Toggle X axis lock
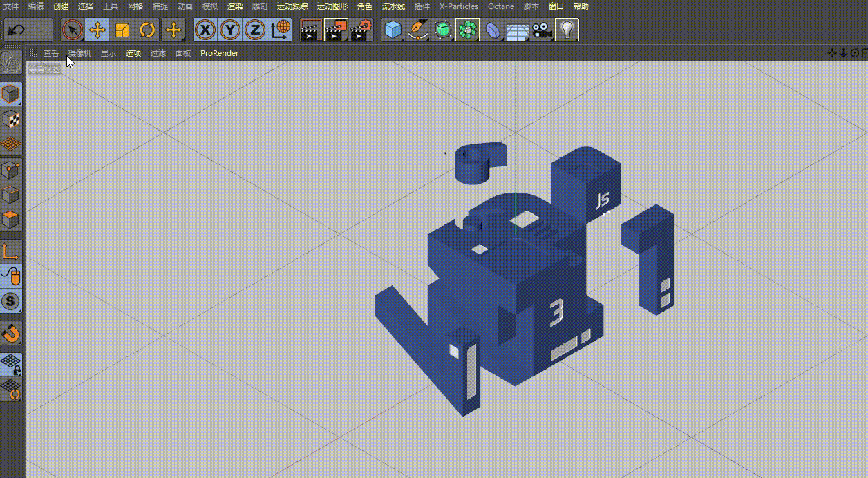The width and height of the screenshot is (868, 478). tap(205, 30)
